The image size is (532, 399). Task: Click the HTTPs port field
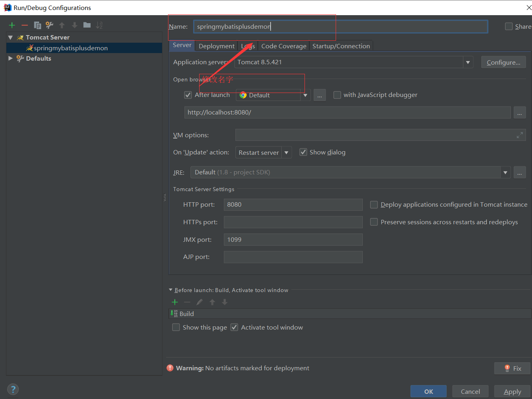coord(293,222)
